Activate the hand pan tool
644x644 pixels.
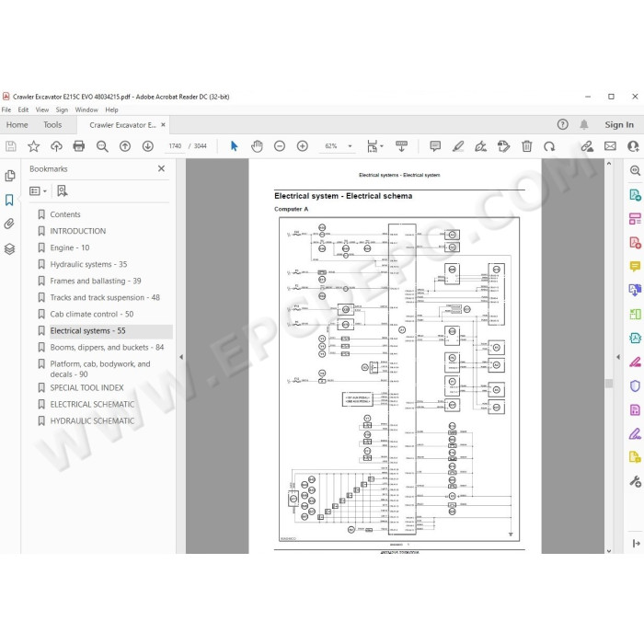coord(257,146)
